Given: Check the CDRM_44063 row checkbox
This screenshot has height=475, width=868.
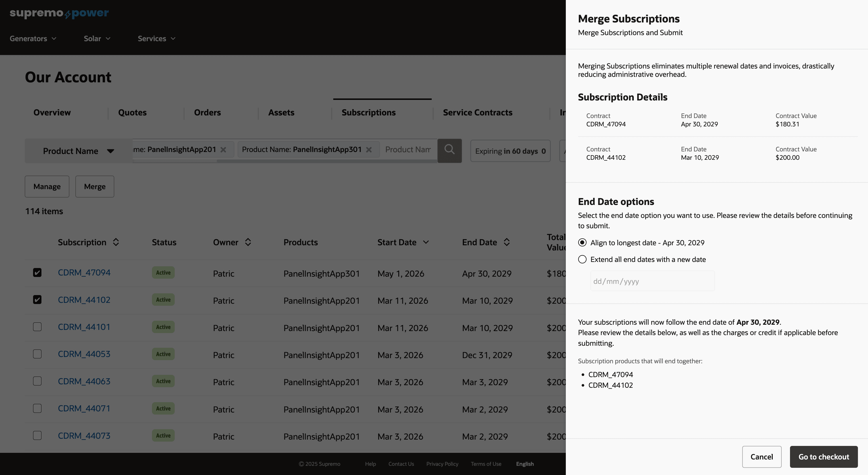Looking at the screenshot, I should 37,381.
